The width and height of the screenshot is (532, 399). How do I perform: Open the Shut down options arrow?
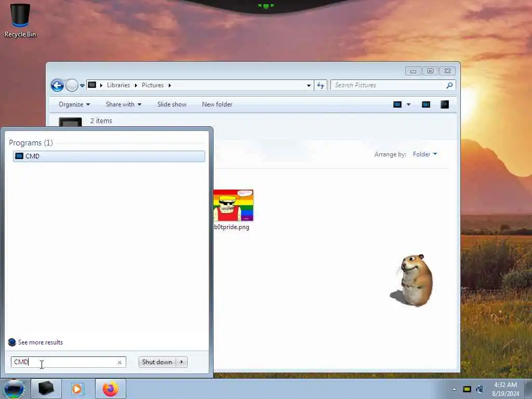pos(181,362)
